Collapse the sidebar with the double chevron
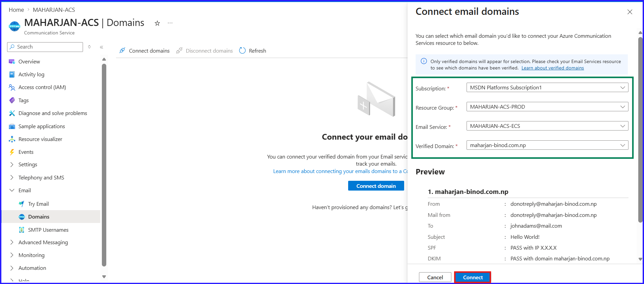This screenshot has height=284, width=644. (x=102, y=47)
